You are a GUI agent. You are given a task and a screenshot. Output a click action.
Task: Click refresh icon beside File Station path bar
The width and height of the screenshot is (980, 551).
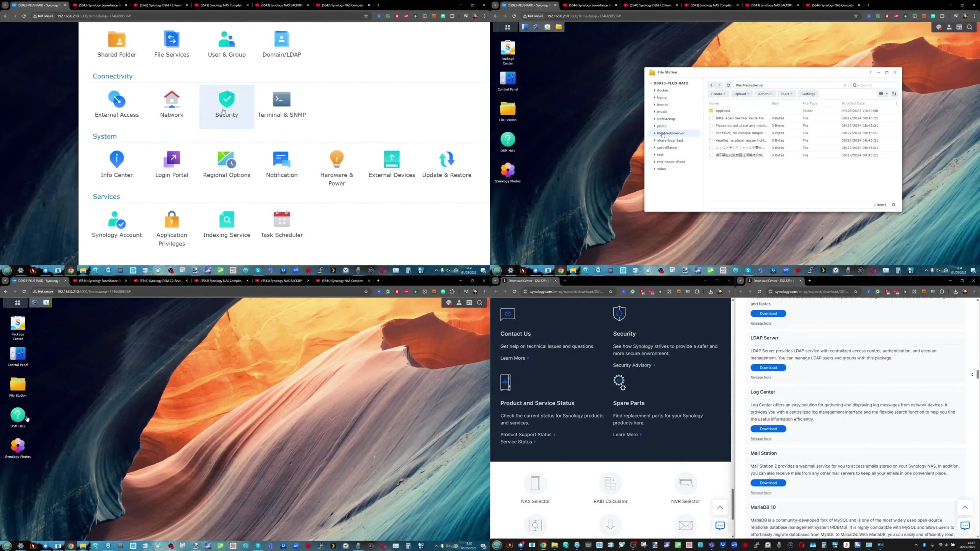click(x=728, y=85)
